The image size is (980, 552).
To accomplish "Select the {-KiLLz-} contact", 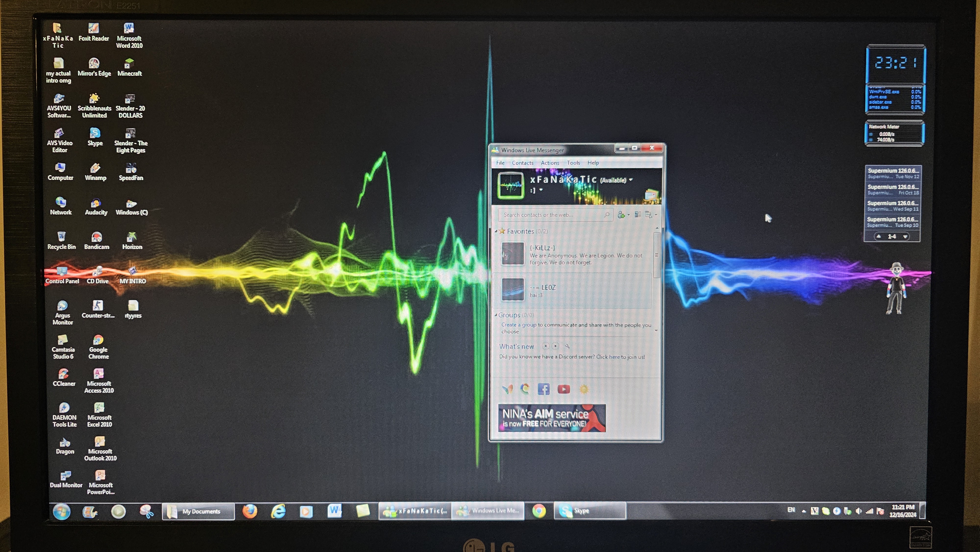I will (572, 254).
